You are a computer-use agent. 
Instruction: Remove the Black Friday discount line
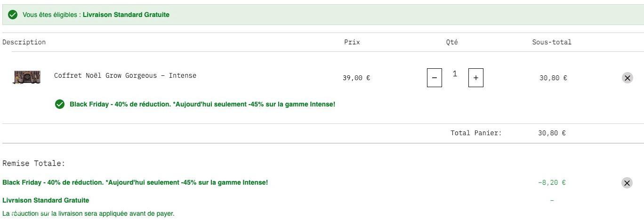(x=627, y=183)
